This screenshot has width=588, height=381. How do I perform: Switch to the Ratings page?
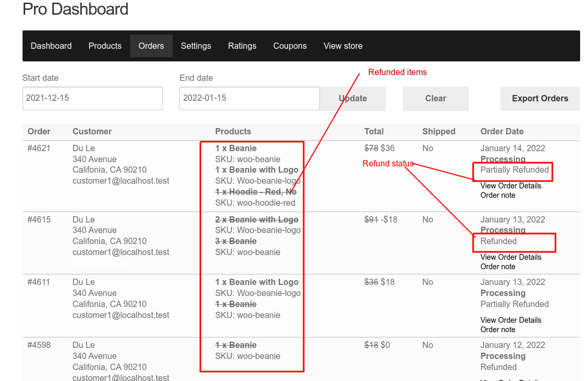pos(242,46)
